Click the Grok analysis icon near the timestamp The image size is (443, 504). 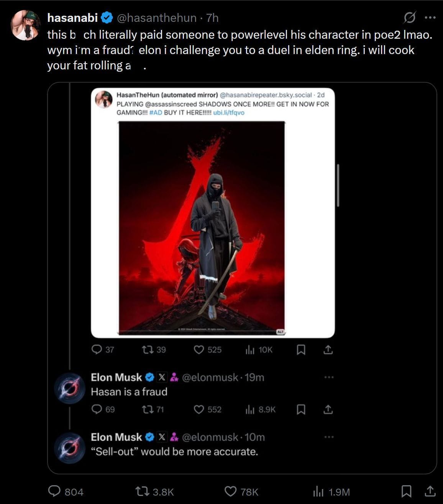(x=410, y=17)
